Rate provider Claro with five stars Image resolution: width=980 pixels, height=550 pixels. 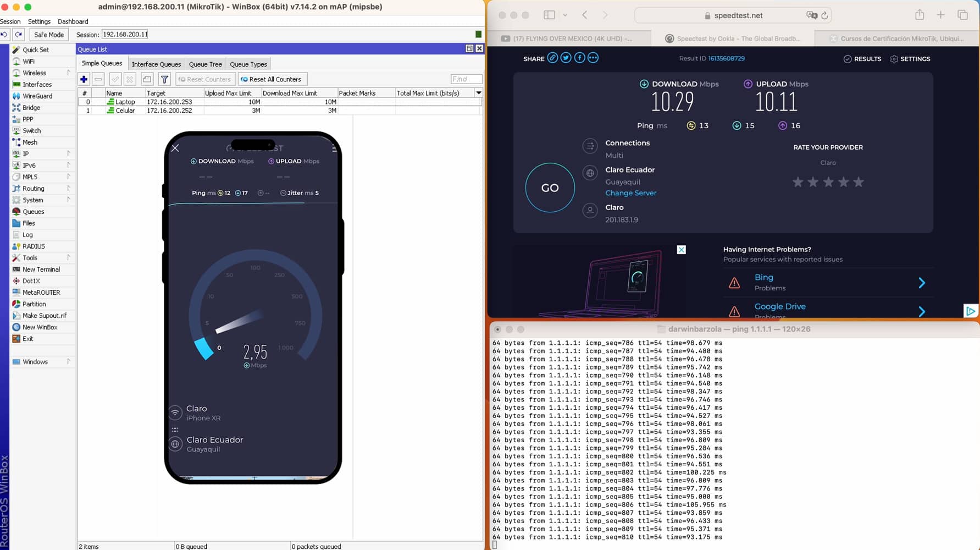click(x=859, y=182)
